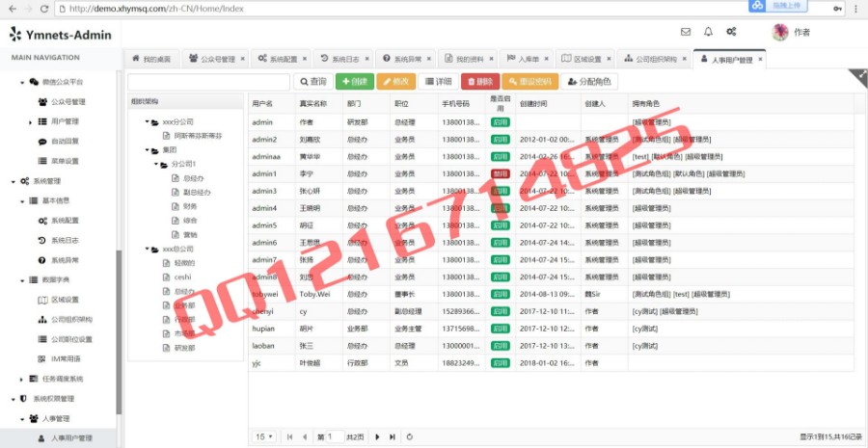Go to next page of the grid
868x448 pixels.
[377, 437]
